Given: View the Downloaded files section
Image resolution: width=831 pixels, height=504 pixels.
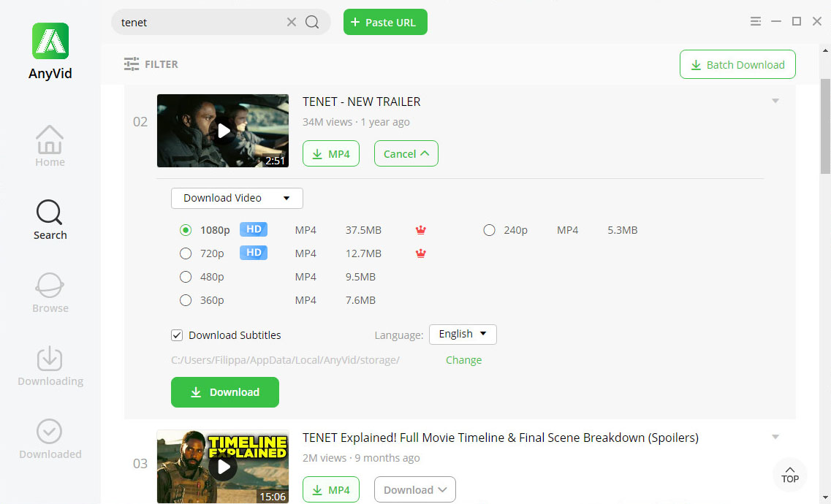Looking at the screenshot, I should [x=50, y=440].
